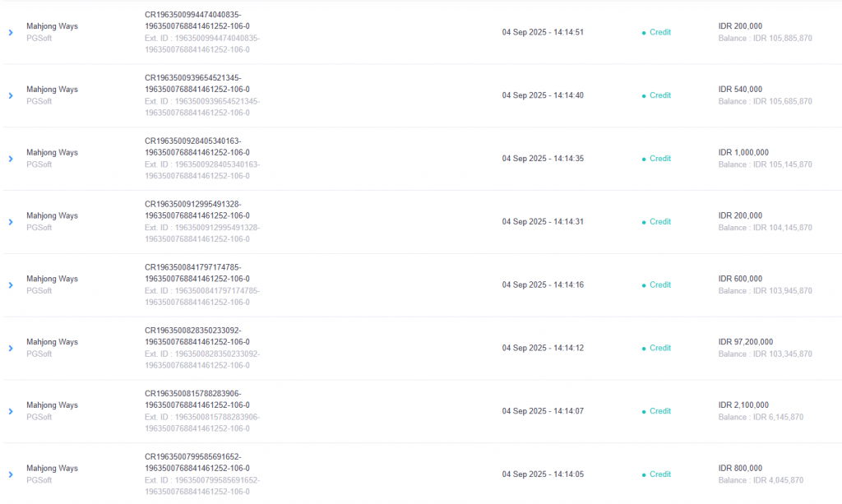This screenshot has height=504, width=842.
Task: Expand the IDR 600,000 credit row
Action: [x=11, y=285]
